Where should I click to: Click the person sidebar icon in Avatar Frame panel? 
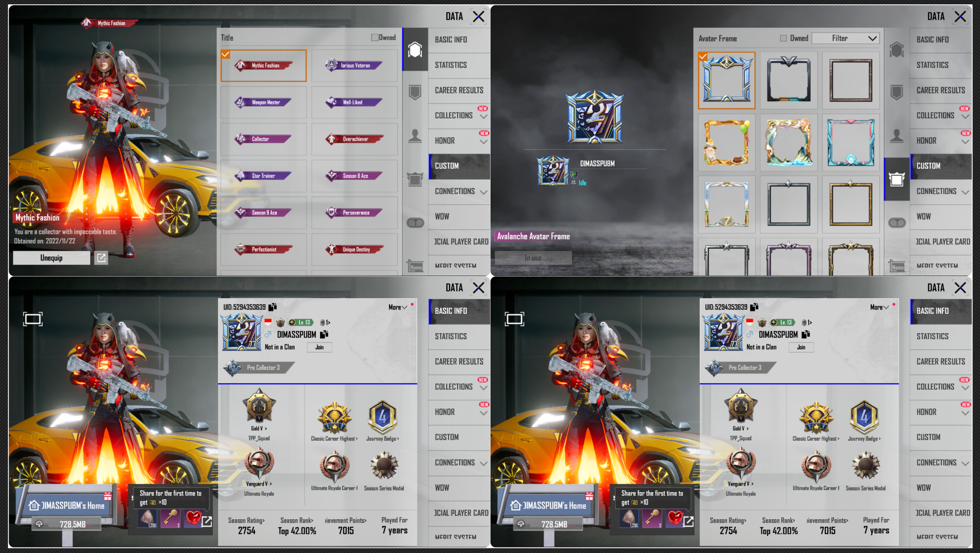[x=897, y=136]
